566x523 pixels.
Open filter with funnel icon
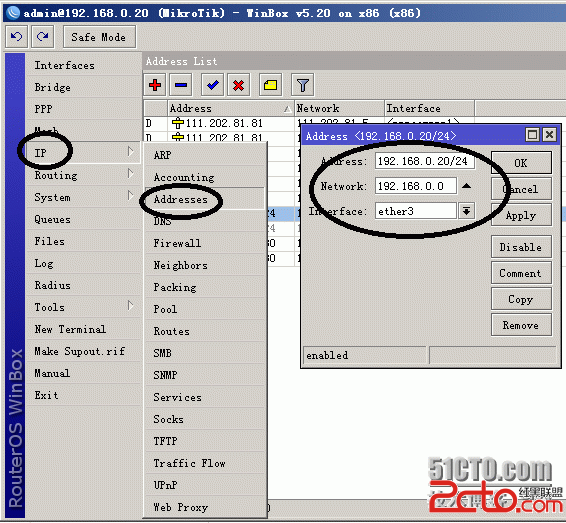[x=302, y=85]
